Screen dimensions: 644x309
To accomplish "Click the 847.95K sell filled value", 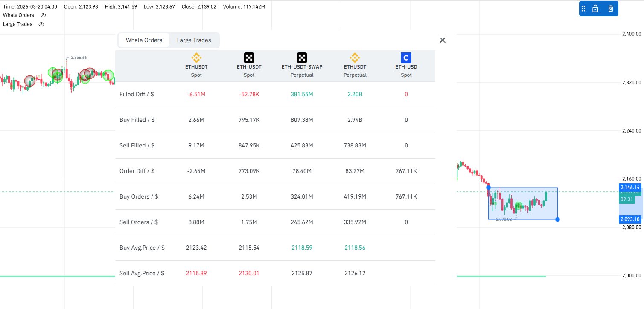I will click(249, 145).
